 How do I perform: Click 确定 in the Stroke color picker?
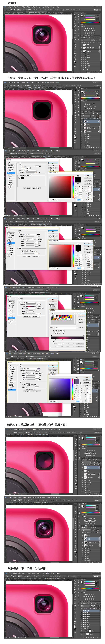pos(88,176)
